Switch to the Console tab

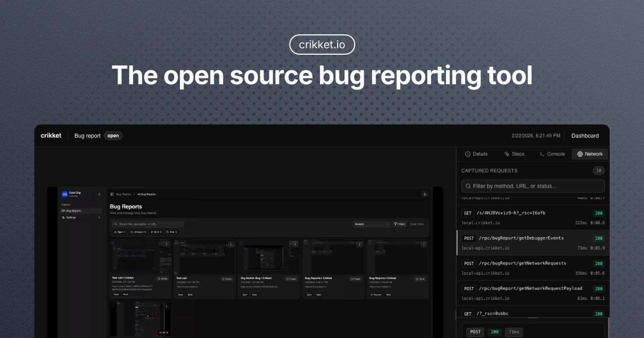click(552, 154)
